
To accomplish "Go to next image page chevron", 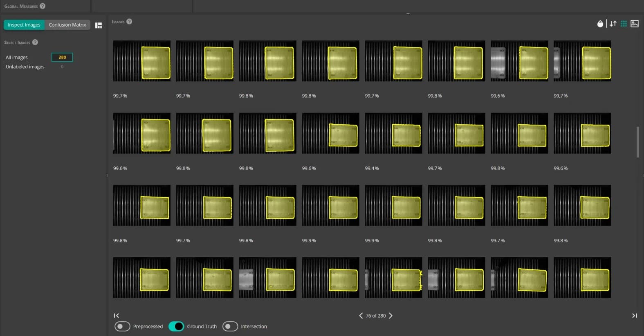I will pyautogui.click(x=390, y=316).
